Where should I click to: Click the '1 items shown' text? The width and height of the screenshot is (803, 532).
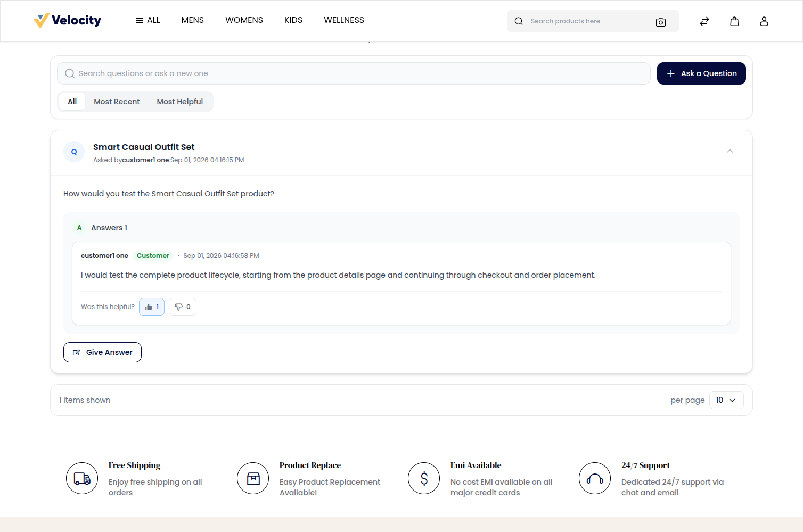click(x=85, y=400)
